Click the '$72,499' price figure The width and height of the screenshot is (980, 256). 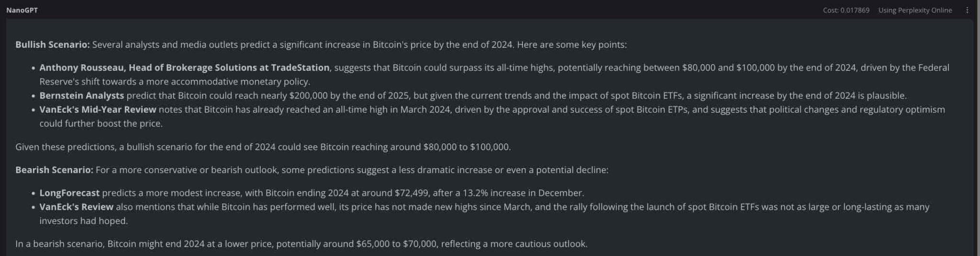[x=411, y=193]
